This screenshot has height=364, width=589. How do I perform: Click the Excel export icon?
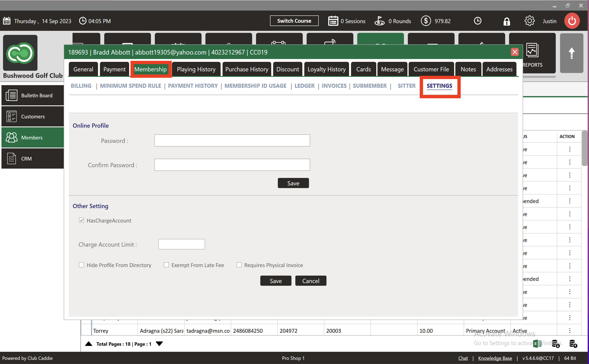(537, 344)
